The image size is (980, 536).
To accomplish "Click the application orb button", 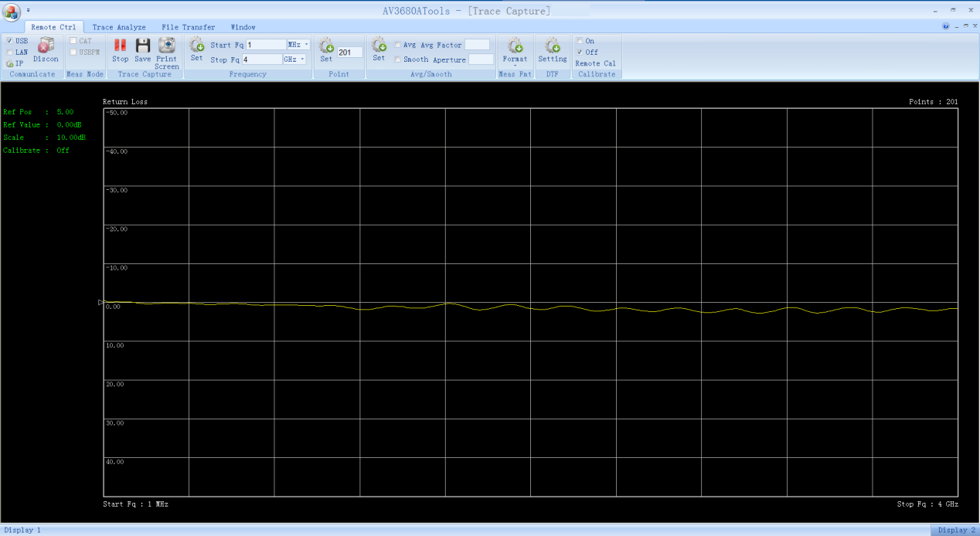I will point(12,12).
